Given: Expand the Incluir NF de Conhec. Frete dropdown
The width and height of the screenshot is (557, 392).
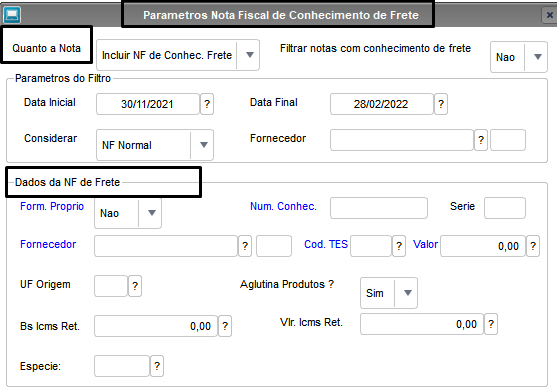Looking at the screenshot, I should click(x=250, y=55).
